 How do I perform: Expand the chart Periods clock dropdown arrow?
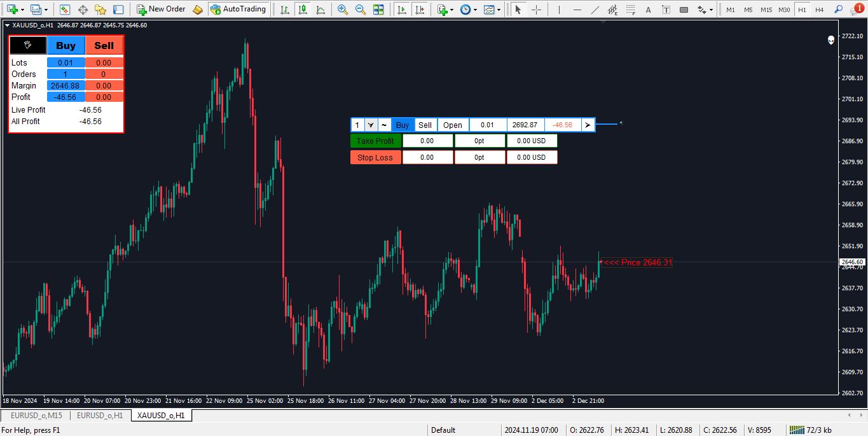[x=475, y=10]
